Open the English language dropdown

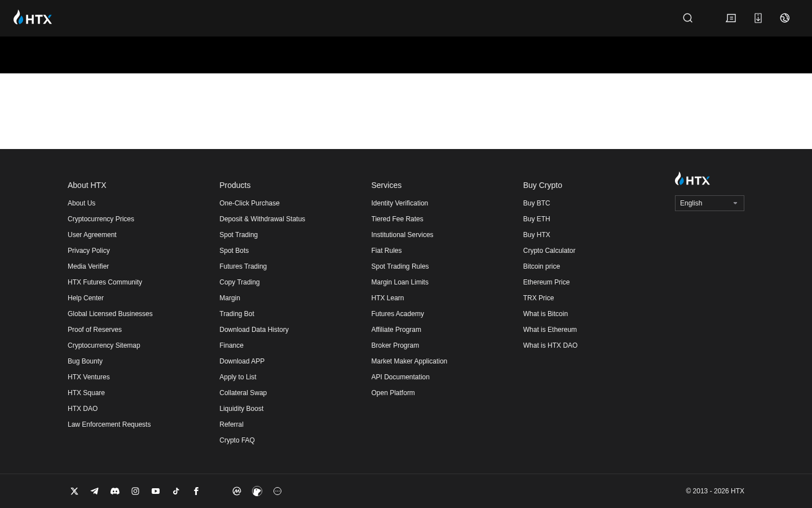[709, 203]
